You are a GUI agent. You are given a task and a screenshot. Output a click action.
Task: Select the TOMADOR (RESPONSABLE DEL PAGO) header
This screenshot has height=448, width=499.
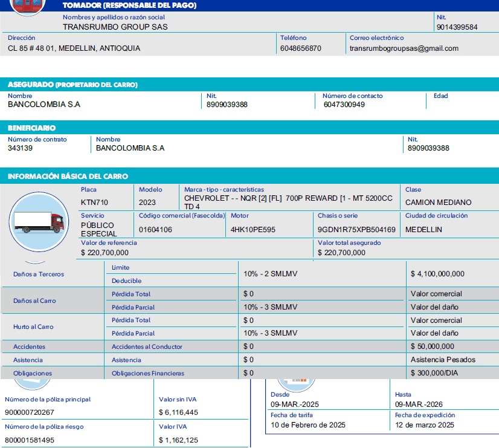[x=129, y=5]
